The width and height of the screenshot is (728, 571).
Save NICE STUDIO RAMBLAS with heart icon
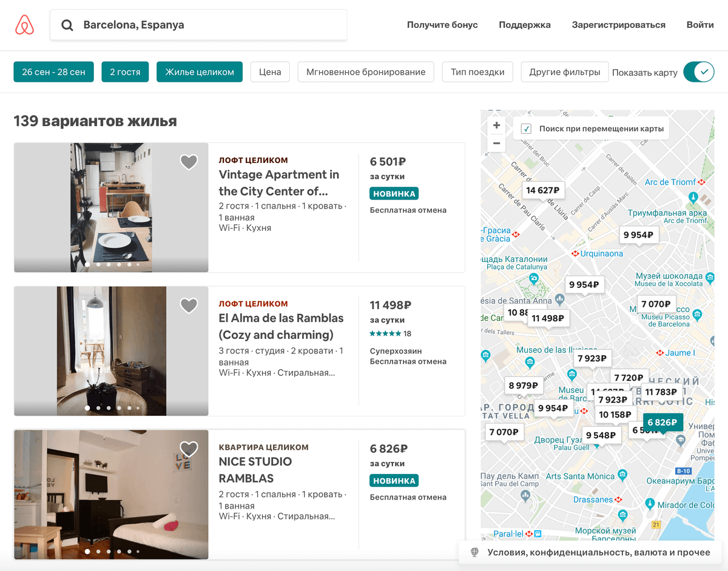pyautogui.click(x=189, y=449)
